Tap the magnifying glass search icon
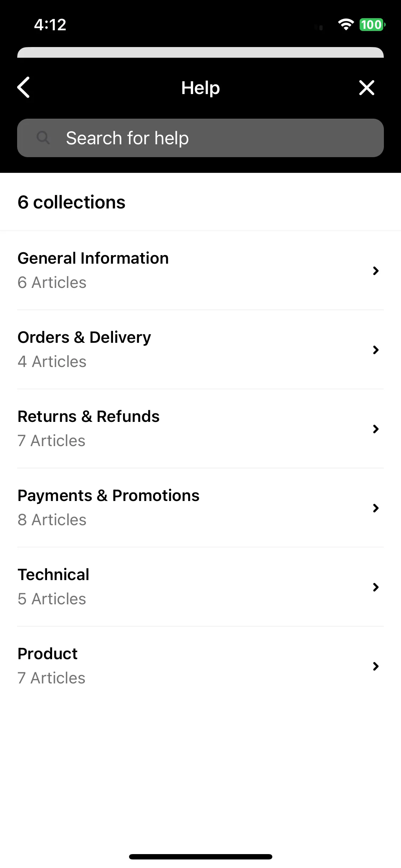 point(43,138)
